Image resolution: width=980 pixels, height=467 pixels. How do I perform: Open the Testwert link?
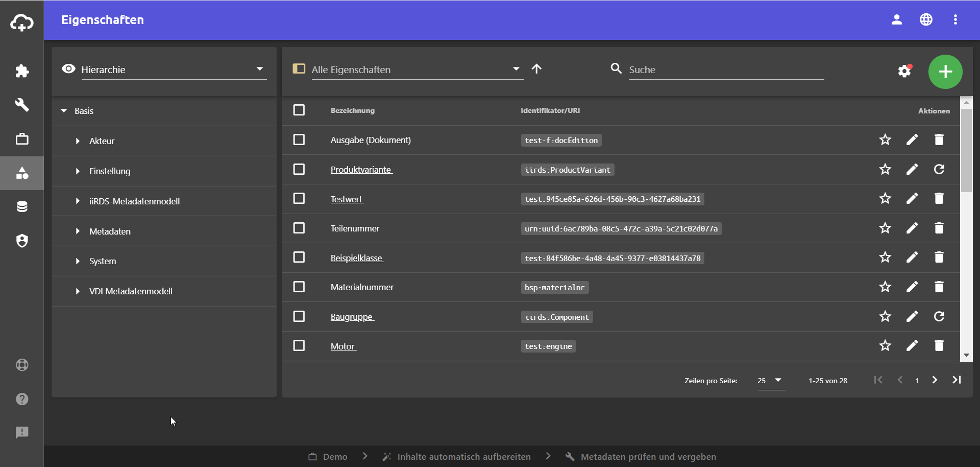pos(347,199)
